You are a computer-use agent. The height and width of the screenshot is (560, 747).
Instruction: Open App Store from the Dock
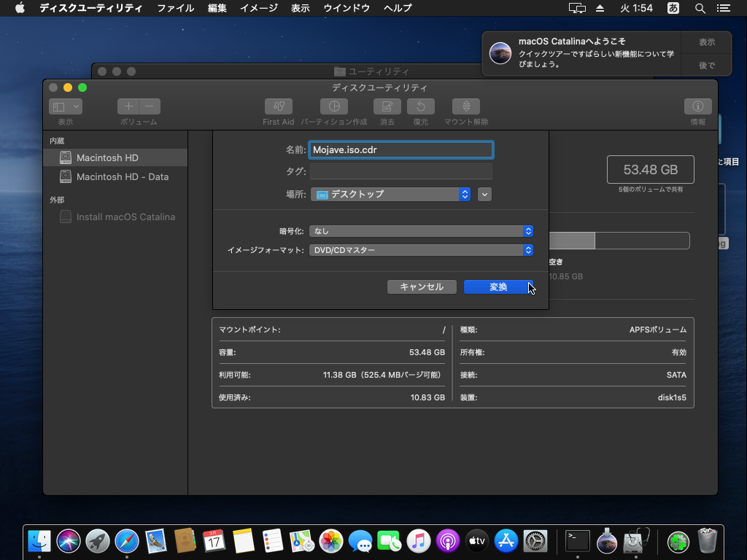click(506, 541)
